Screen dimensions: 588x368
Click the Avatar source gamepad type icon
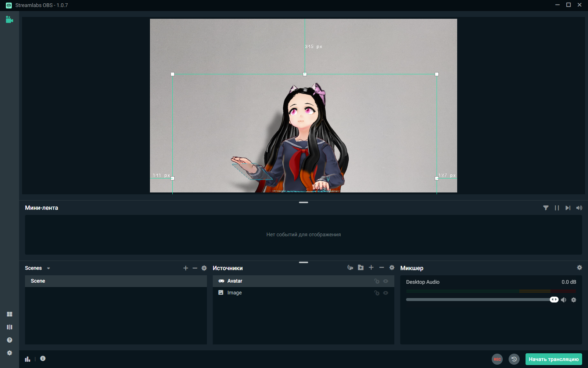[x=221, y=281]
